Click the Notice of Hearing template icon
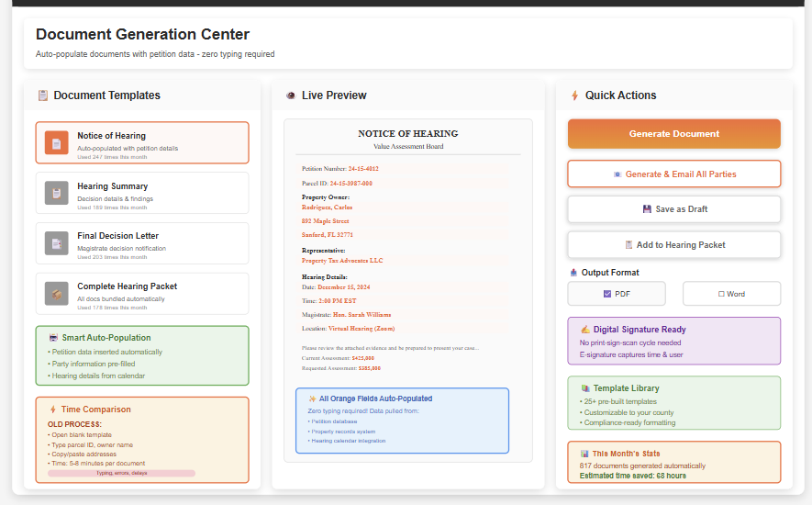The width and height of the screenshot is (812, 505). [57, 143]
